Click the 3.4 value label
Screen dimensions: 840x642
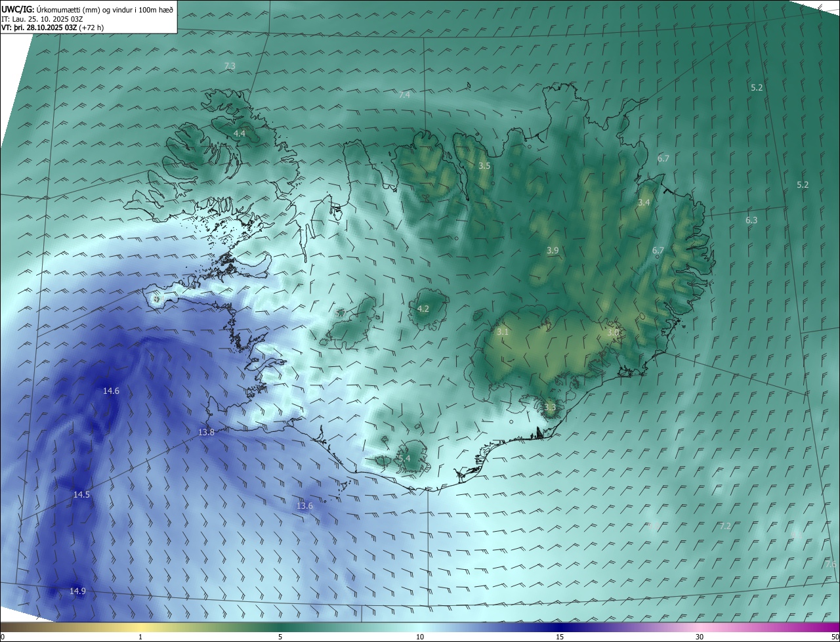click(x=644, y=203)
